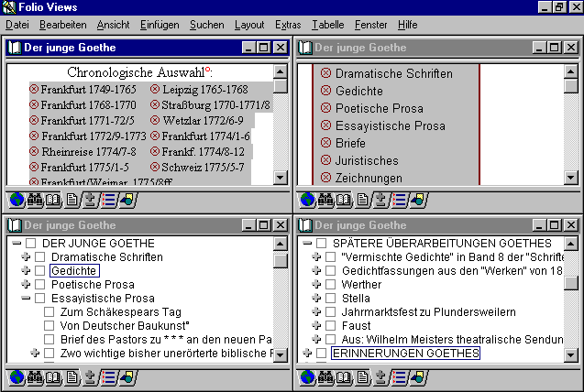584x392 pixels.
Task: Expand the Stella tree node
Action: [x=316, y=298]
